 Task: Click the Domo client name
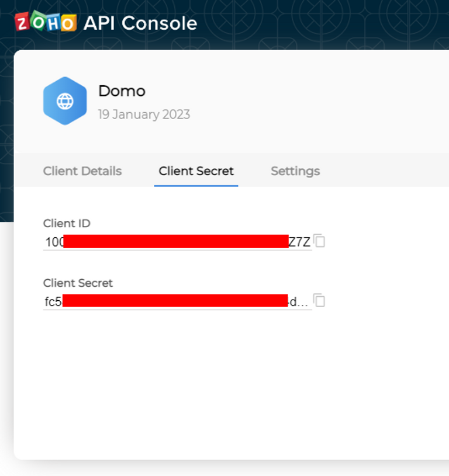122,91
